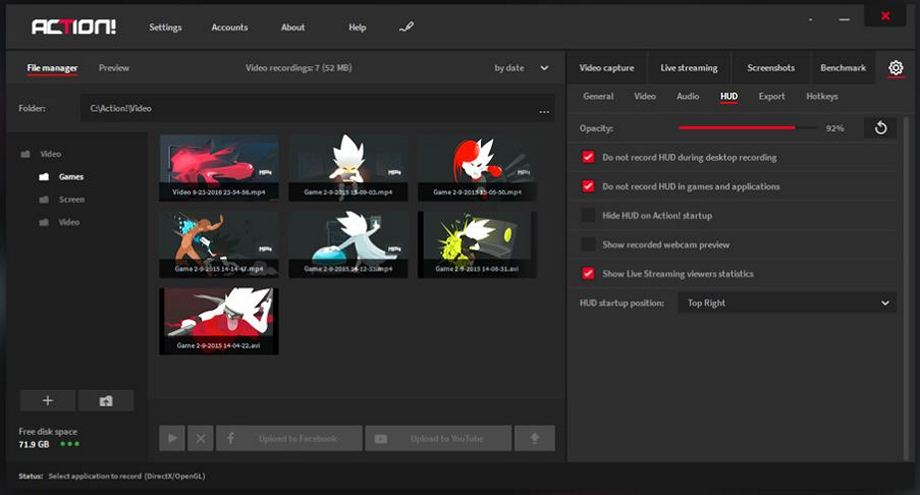Screen dimensions: 920x495
Task: Select the Game 2-9-2015 14-14-47.mp4 thumbnail
Action: (x=219, y=245)
